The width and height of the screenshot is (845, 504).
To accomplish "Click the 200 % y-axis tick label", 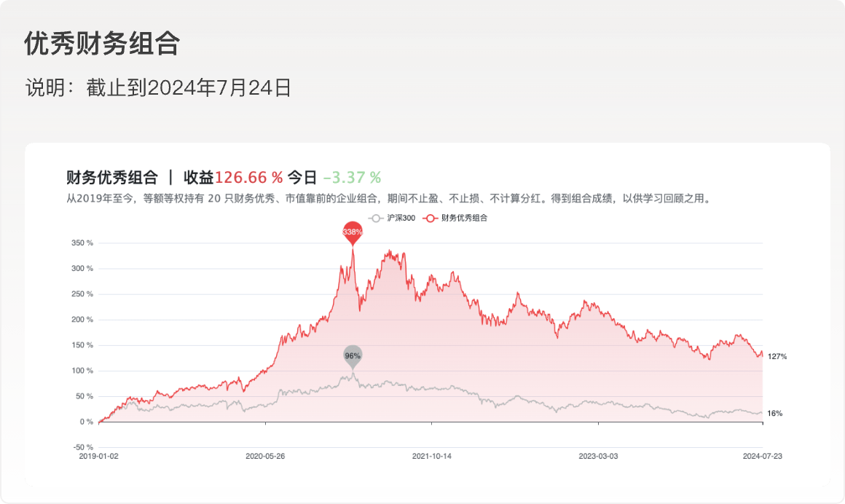I will click(x=82, y=320).
